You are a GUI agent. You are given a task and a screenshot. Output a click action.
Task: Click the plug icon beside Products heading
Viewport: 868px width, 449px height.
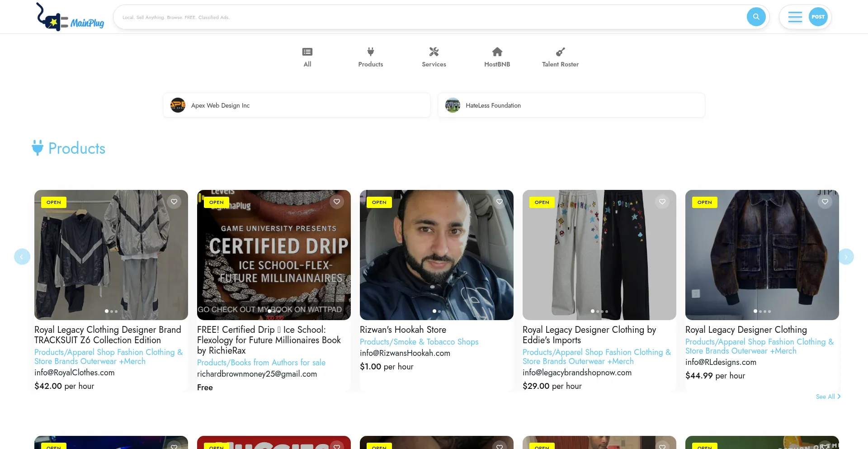pos(38,148)
